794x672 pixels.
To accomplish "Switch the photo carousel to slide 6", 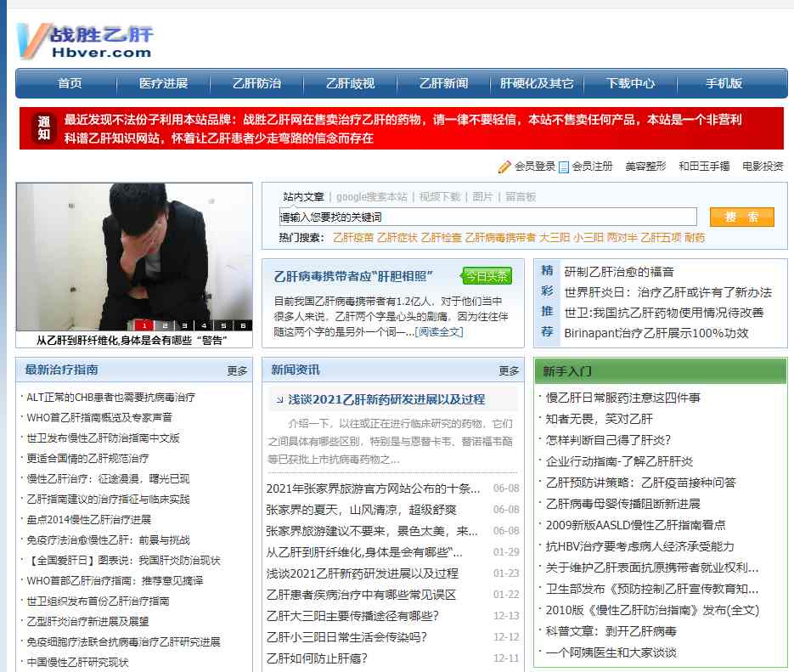I will [x=243, y=325].
